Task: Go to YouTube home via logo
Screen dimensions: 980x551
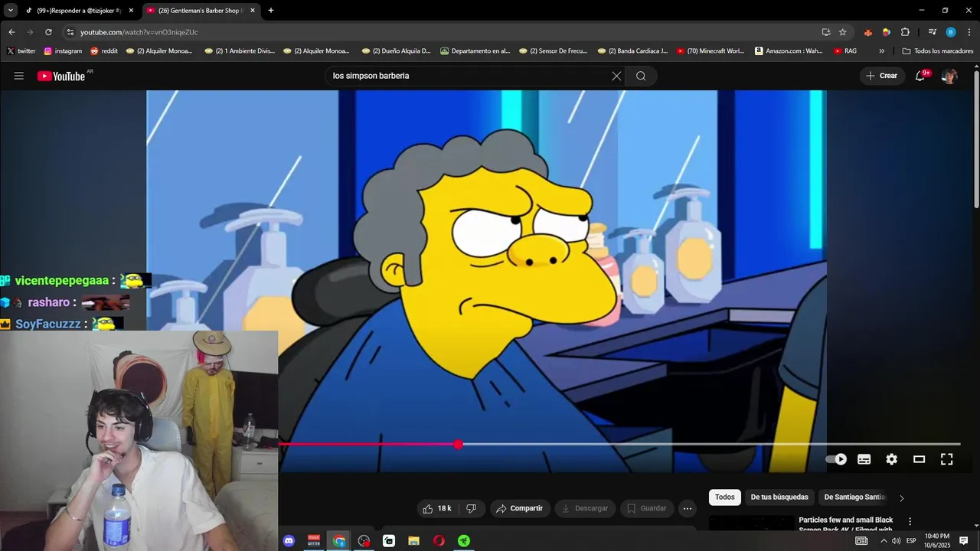Action: 61,76
